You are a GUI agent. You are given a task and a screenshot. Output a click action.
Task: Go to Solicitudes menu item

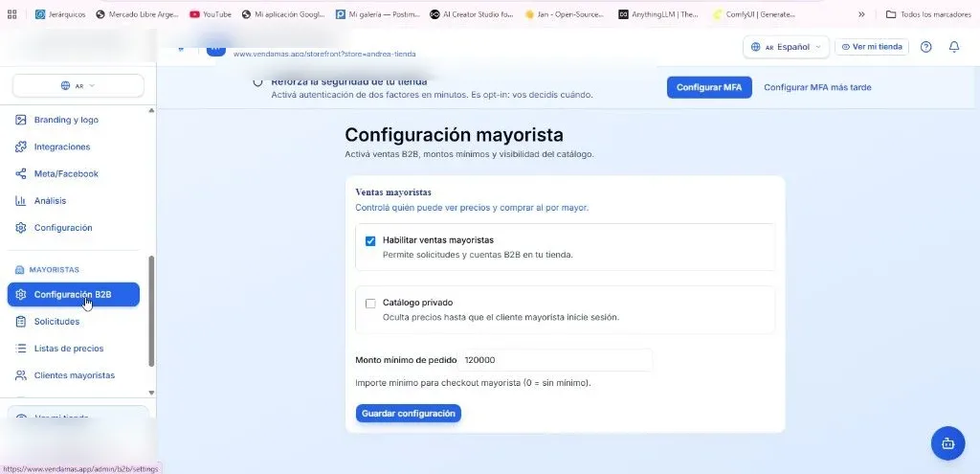click(74, 322)
